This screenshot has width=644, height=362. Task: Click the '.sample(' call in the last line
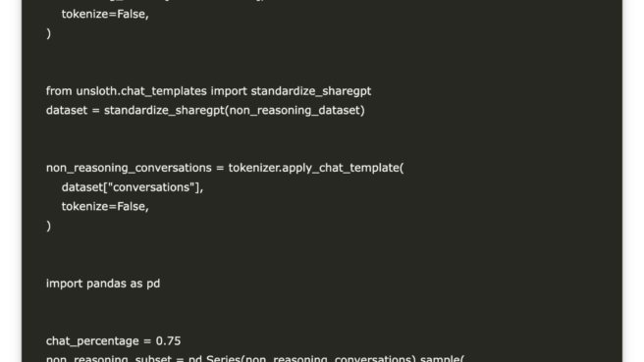(441, 358)
